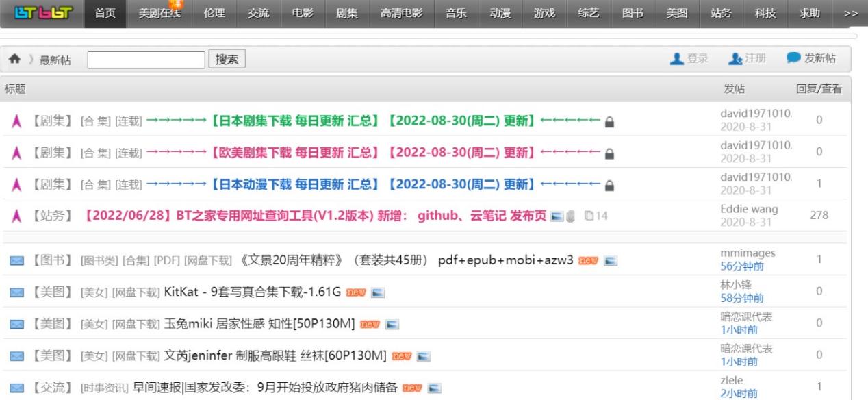The width and height of the screenshot is (868, 400).
Task: Switch to the 美剧在线 navigation tab
Action: pos(155,14)
